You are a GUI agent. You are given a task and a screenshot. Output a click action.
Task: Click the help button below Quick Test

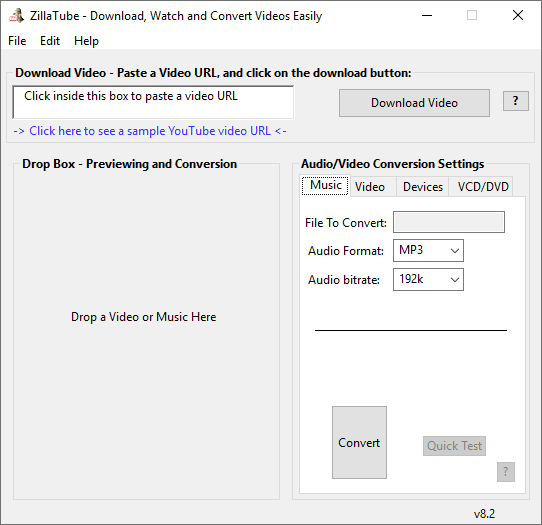tap(506, 472)
